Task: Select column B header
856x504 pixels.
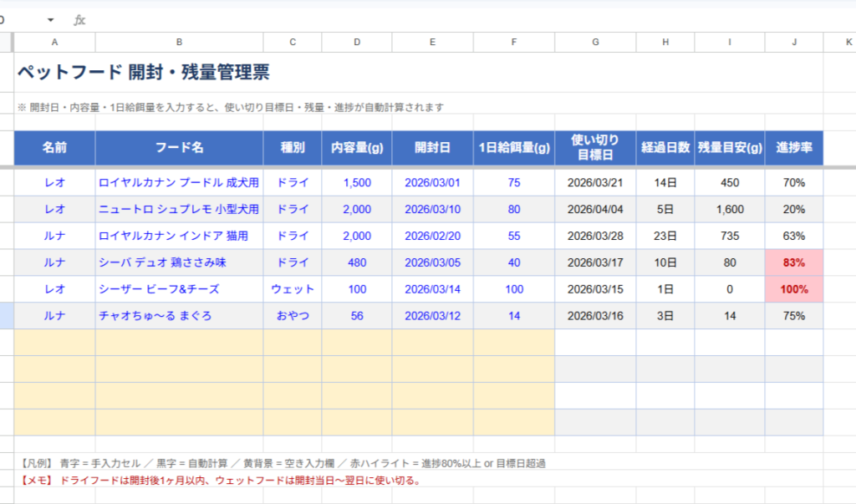Action: click(179, 42)
